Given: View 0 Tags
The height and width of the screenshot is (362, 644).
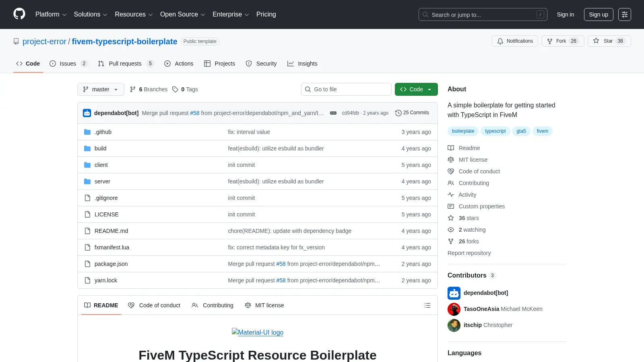Looking at the screenshot, I should click(185, 89).
